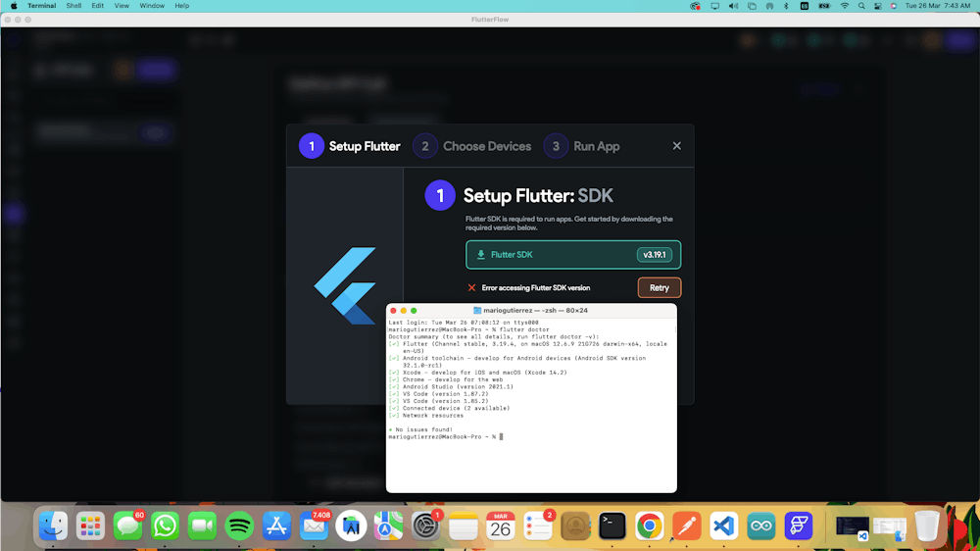The height and width of the screenshot is (551, 980).
Task: Open Spotify from the dock
Action: 239,526
